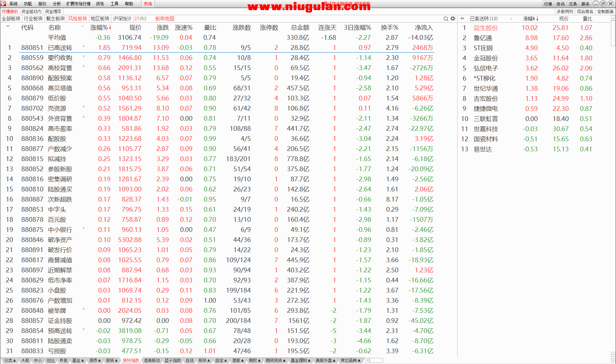Open the 系统 menu
Image resolution: width=616 pixels, height=364 pixels.
click(13, 4)
